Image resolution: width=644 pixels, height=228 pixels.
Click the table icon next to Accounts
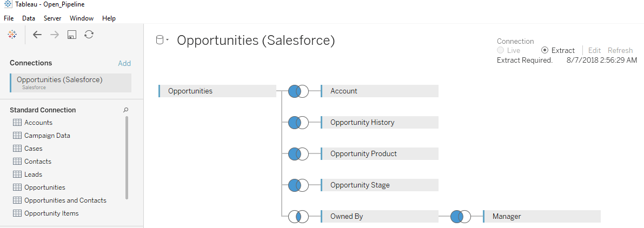coord(17,123)
